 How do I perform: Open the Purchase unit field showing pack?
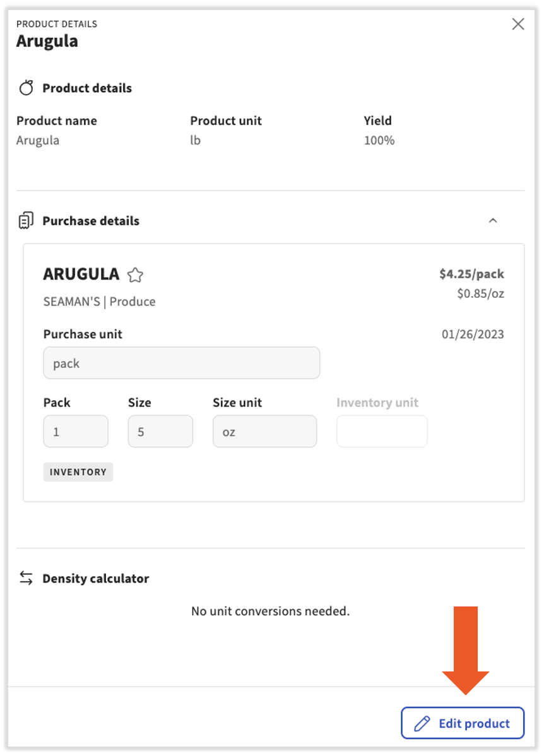pos(181,363)
